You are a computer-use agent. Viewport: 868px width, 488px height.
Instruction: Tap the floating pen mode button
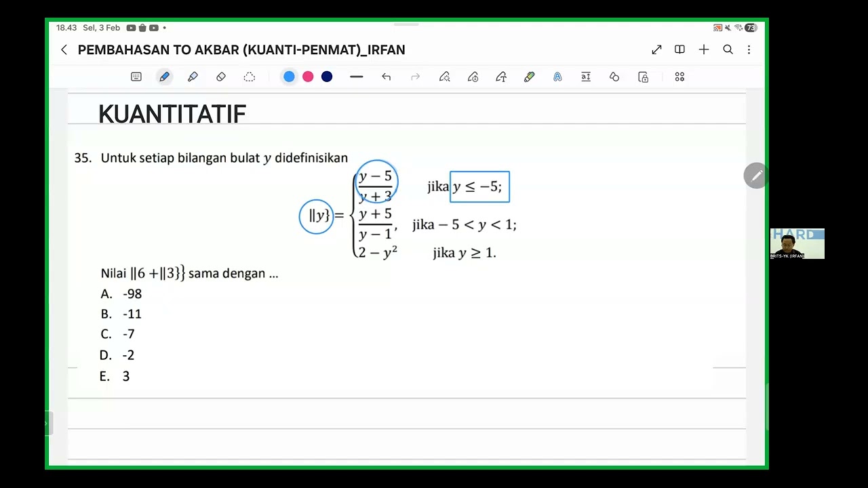click(756, 176)
